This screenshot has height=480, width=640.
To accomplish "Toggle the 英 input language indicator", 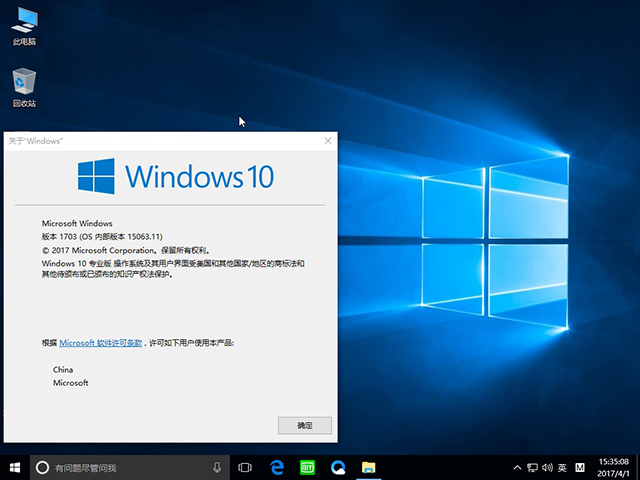I will tap(562, 467).
